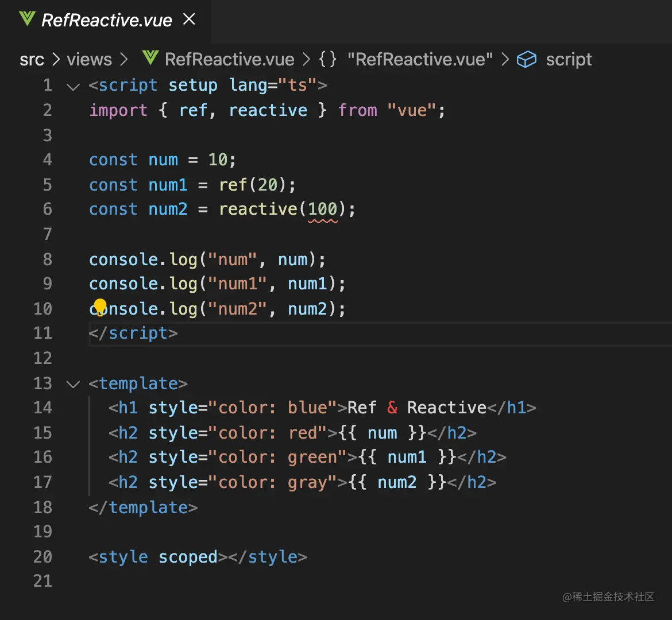Click 'num2' declaration on line 6
Screen dimensions: 672x620
168,209
